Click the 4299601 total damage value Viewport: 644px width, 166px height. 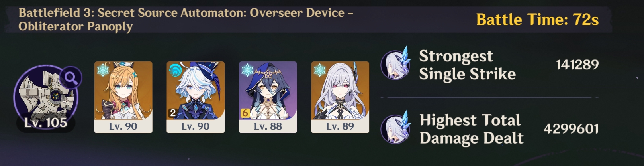tap(571, 128)
